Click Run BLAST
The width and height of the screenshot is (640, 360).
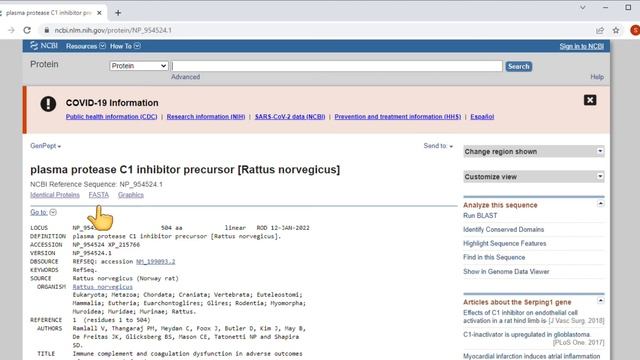click(x=480, y=216)
